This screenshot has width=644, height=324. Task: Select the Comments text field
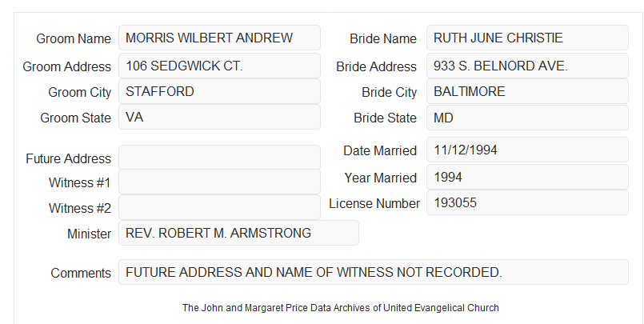pos(374,272)
